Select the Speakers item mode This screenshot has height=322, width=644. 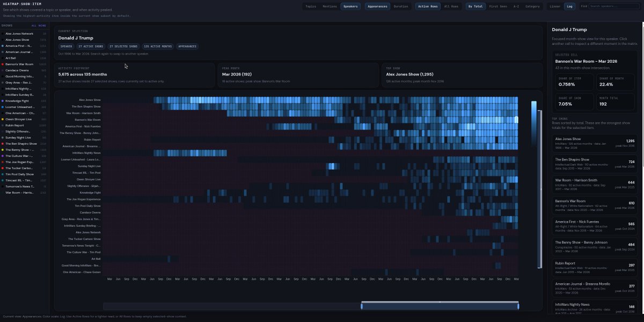[x=350, y=6]
